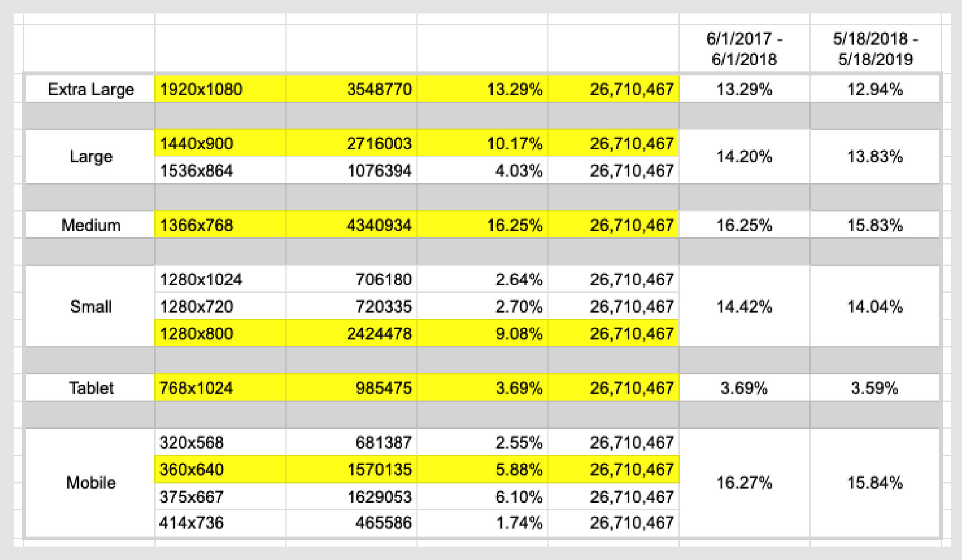Select the 6/1/2017 - 6/1/2018 header cell
Screen dimensions: 962x560
[x=744, y=49]
